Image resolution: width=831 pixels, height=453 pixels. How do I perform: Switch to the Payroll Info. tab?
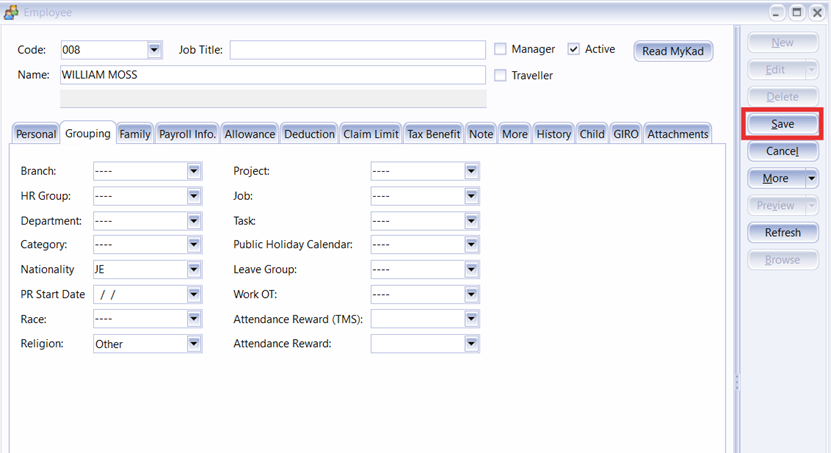click(187, 134)
